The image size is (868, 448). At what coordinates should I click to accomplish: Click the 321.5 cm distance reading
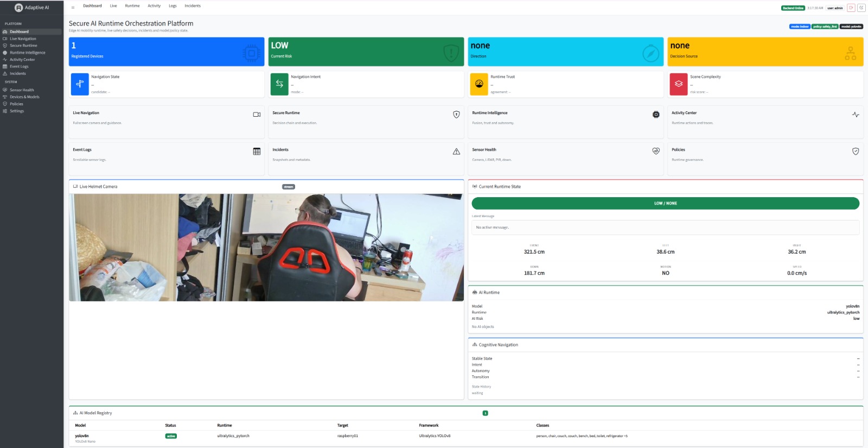pyautogui.click(x=534, y=252)
